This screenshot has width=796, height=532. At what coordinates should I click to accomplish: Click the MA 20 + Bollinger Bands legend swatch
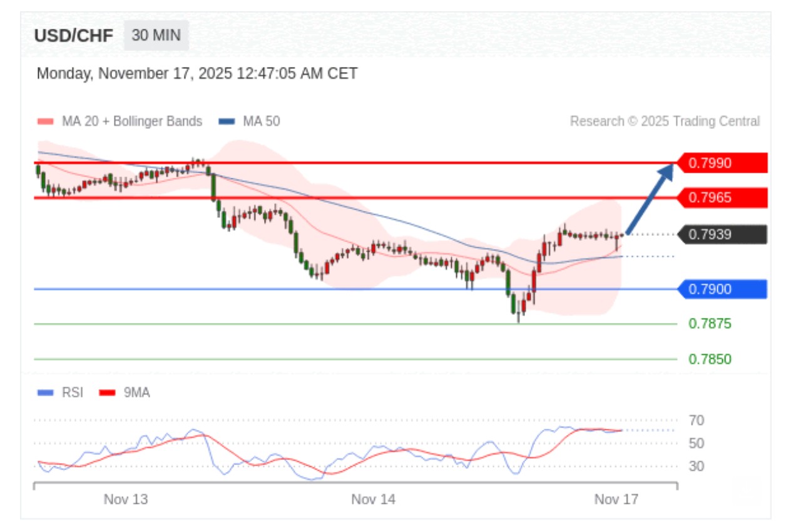[46, 121]
